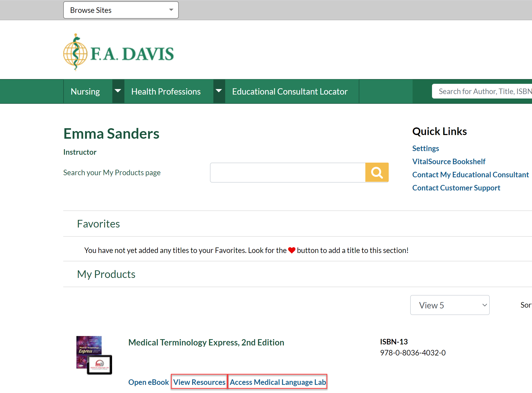This screenshot has height=393, width=532.
Task: Select the Health Professions menu item
Action: pyautogui.click(x=166, y=91)
